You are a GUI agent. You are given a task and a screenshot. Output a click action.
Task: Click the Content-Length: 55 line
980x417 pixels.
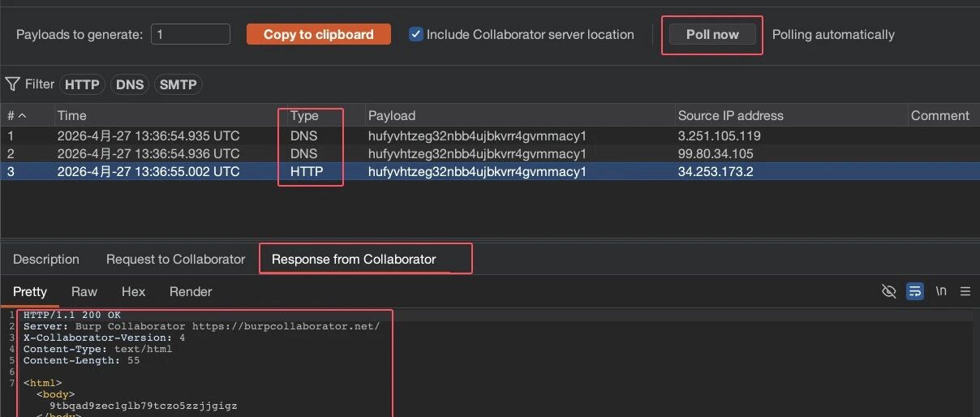click(81, 360)
